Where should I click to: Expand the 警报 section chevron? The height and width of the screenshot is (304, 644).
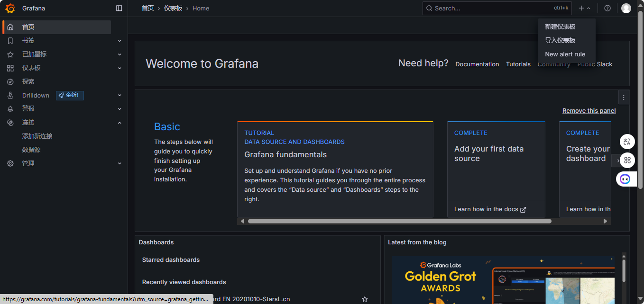coord(120,109)
